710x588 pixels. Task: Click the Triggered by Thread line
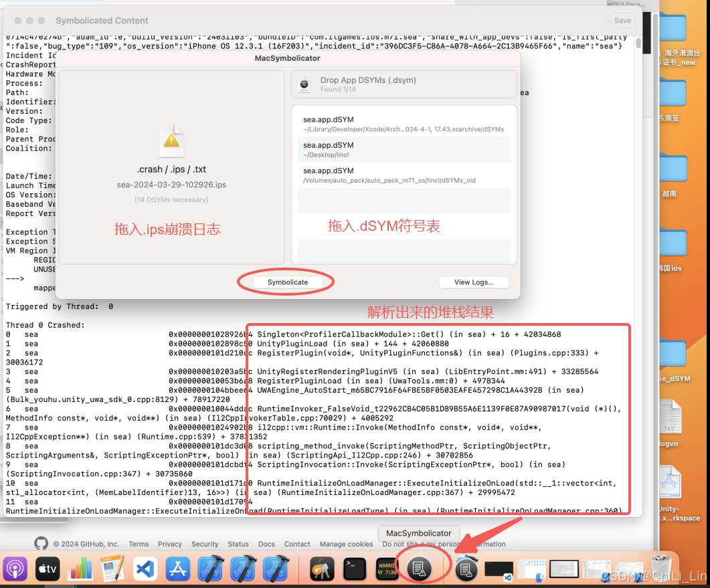pos(60,306)
